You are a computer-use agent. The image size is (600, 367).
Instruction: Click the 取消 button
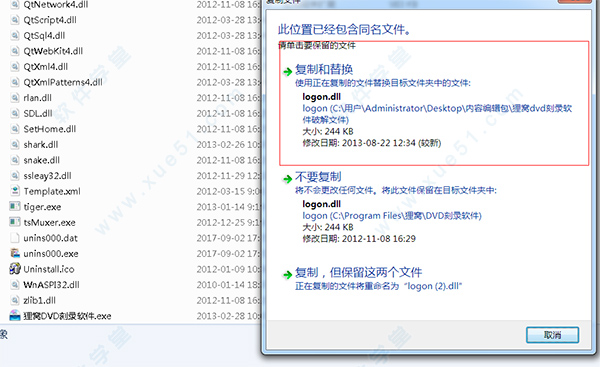(552, 335)
